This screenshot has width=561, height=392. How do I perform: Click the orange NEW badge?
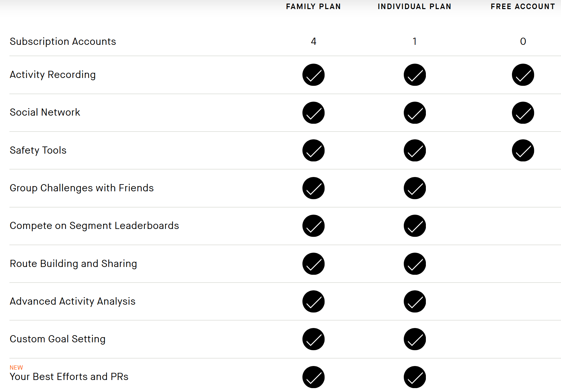[16, 368]
